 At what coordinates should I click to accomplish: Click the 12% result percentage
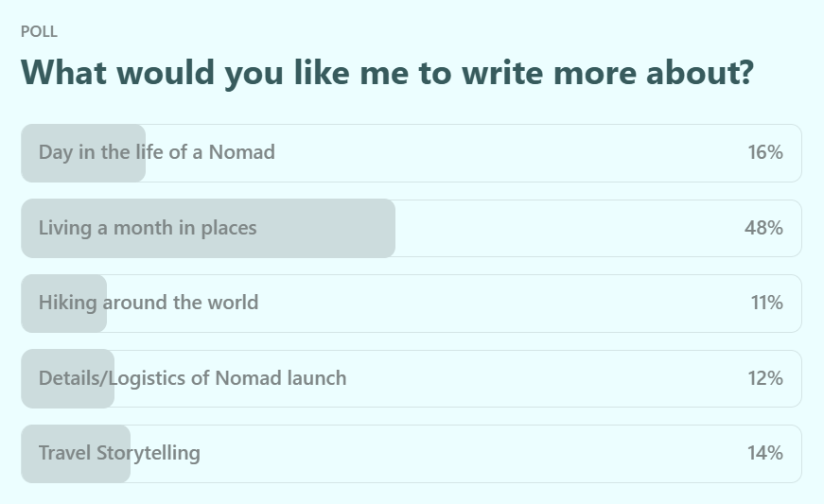[x=765, y=378]
